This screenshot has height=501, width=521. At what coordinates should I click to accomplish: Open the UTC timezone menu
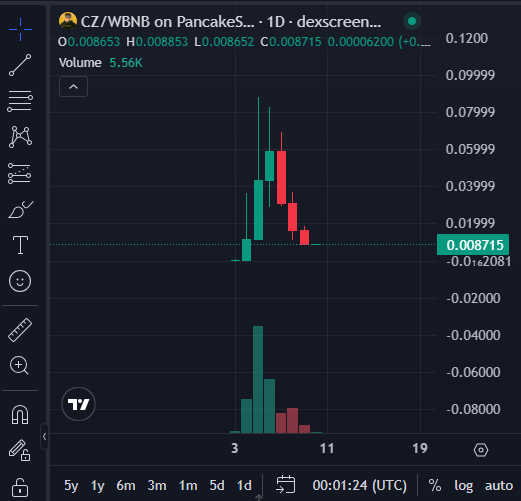[x=359, y=486]
